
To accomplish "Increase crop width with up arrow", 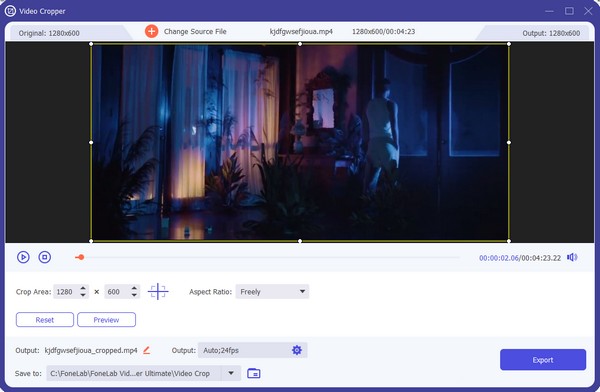I will pos(83,288).
